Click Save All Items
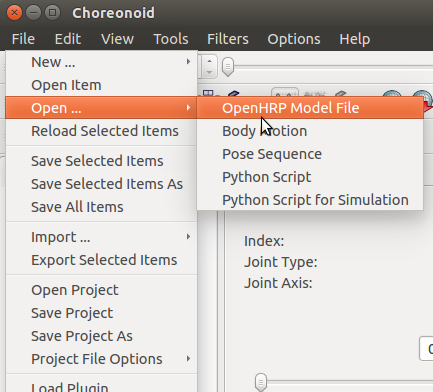The height and width of the screenshot is (392, 433). coord(101,207)
